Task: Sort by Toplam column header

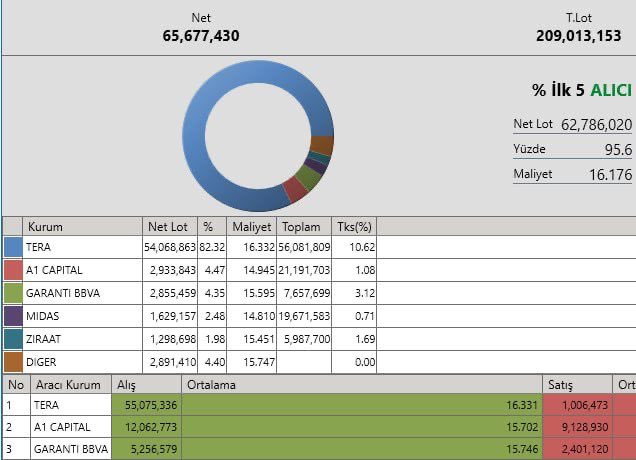Action: pos(304,226)
